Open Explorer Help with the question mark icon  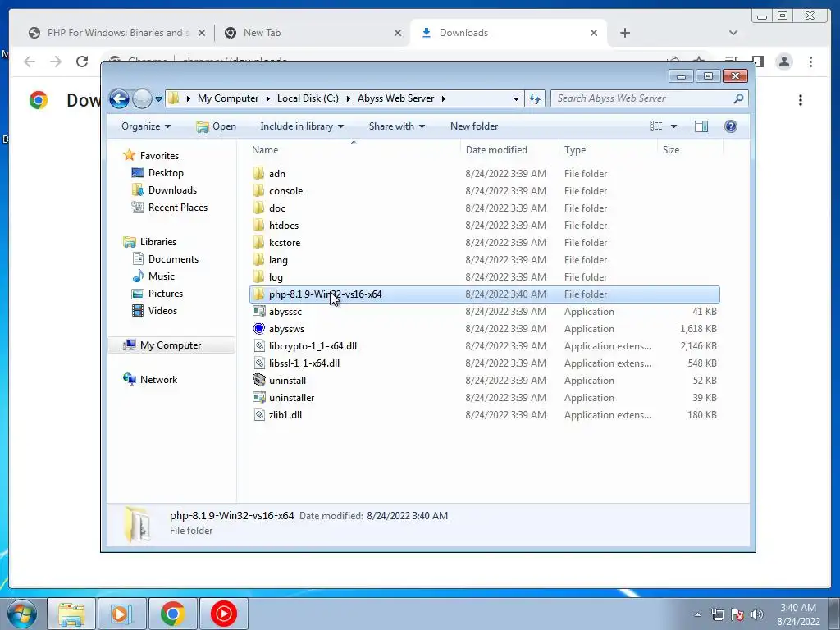tap(730, 126)
